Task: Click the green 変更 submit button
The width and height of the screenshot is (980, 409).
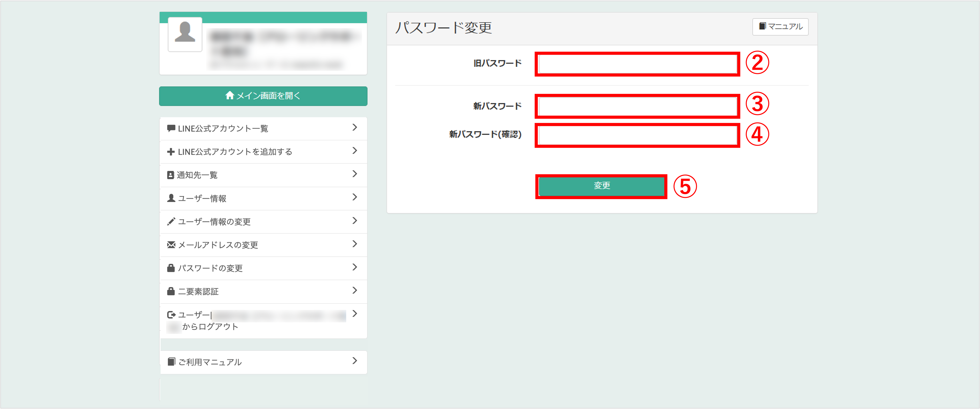Action: point(601,186)
